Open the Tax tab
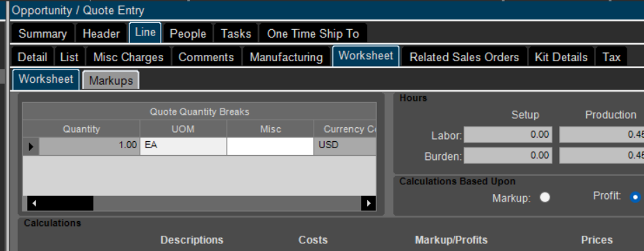This screenshot has height=251, width=644. point(611,57)
